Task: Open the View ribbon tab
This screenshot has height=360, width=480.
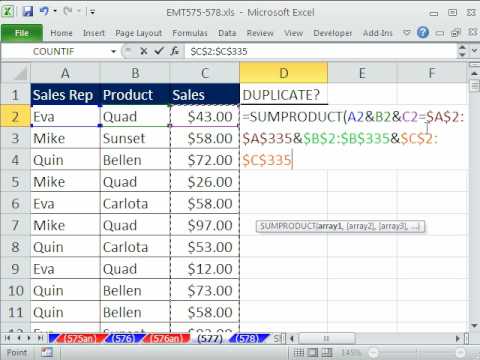Action: [x=294, y=33]
